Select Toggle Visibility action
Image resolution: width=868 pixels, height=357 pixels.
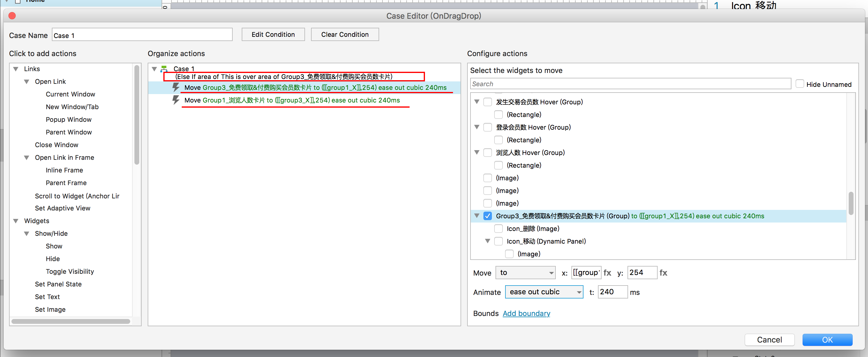point(70,272)
